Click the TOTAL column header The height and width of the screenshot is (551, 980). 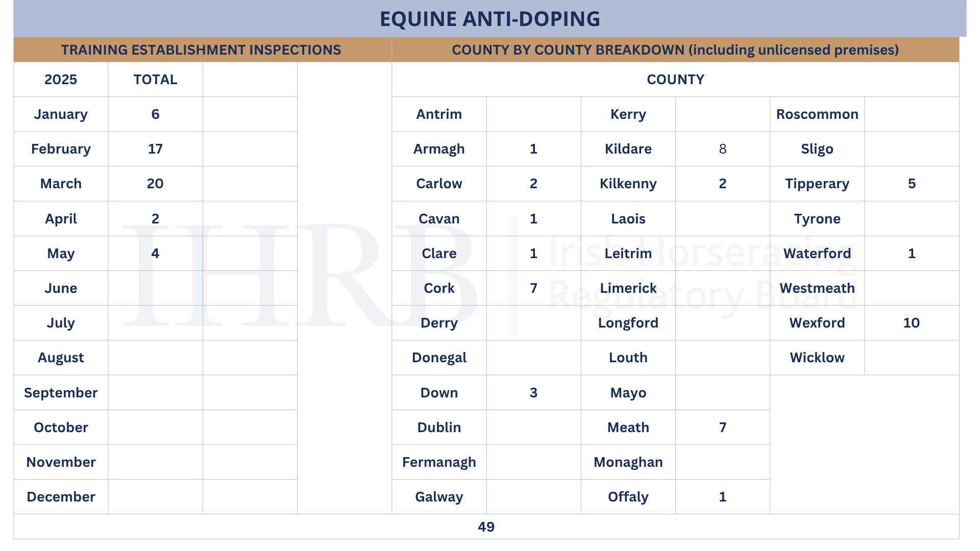(155, 80)
